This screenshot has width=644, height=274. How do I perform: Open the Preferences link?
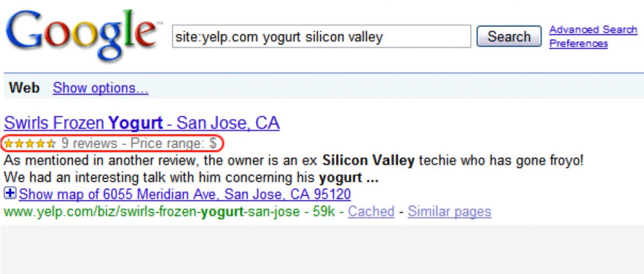578,43
